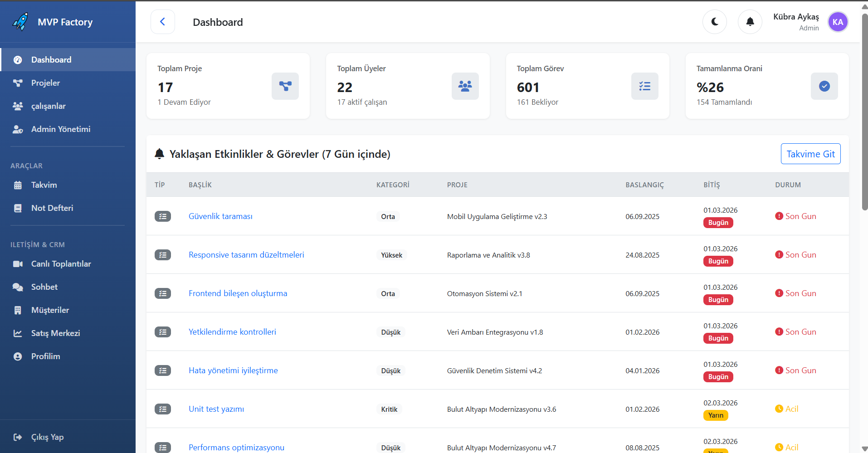The width and height of the screenshot is (868, 453).
Task: Click the BİTİŞ column header
Action: (x=712, y=185)
